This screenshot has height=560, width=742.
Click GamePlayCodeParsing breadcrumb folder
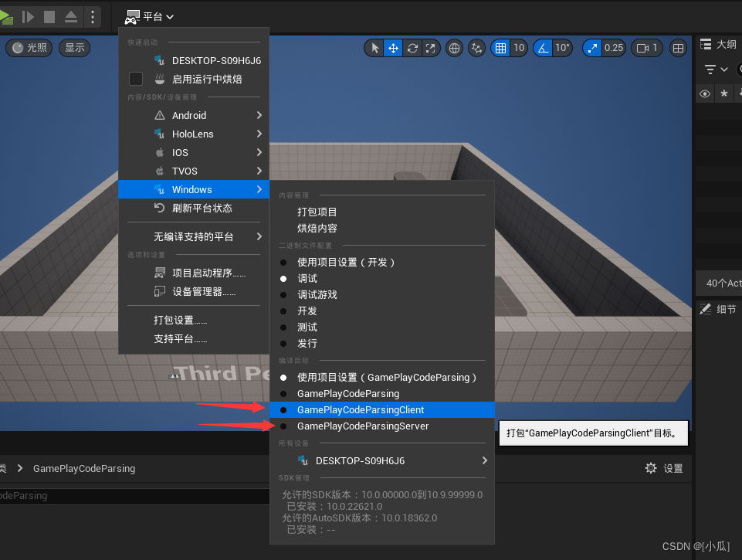click(84, 468)
